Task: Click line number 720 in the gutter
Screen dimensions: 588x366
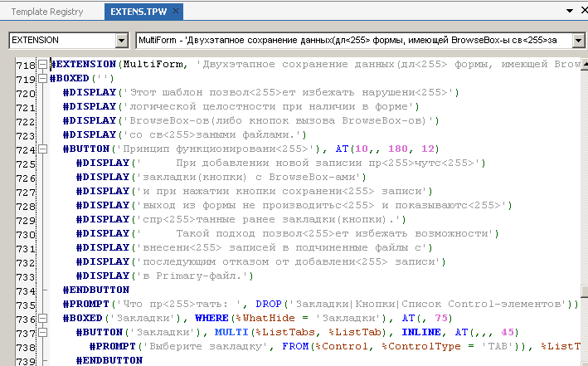Action: point(25,93)
